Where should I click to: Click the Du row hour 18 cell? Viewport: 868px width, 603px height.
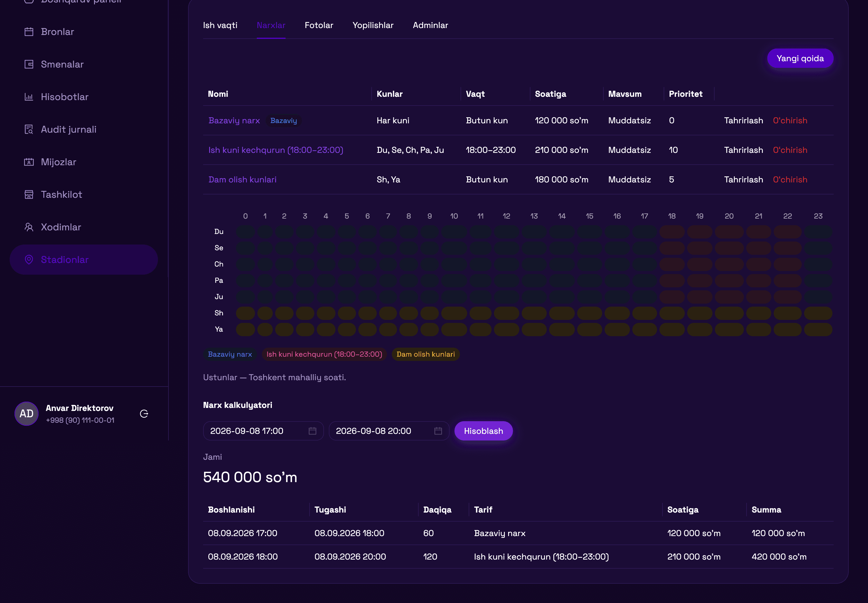(672, 232)
